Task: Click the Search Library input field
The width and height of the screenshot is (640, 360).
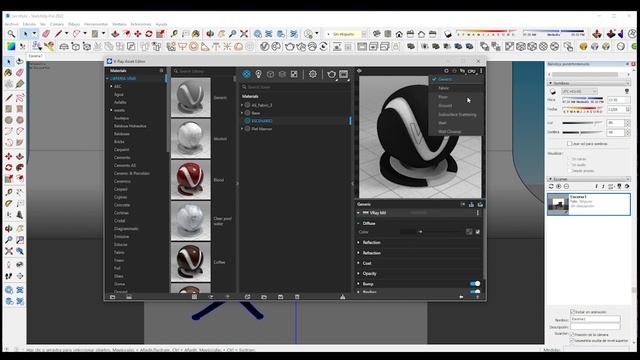Action: 203,71
